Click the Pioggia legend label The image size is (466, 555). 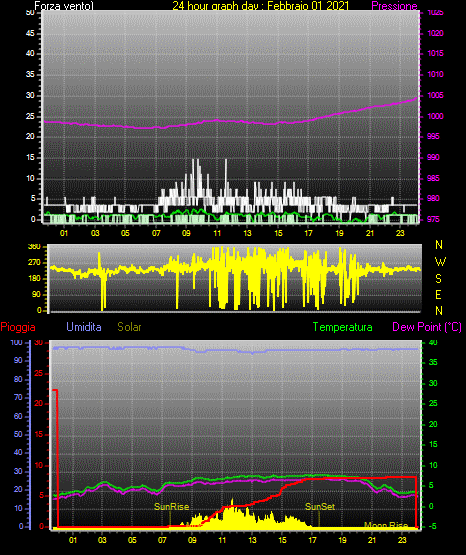18,327
